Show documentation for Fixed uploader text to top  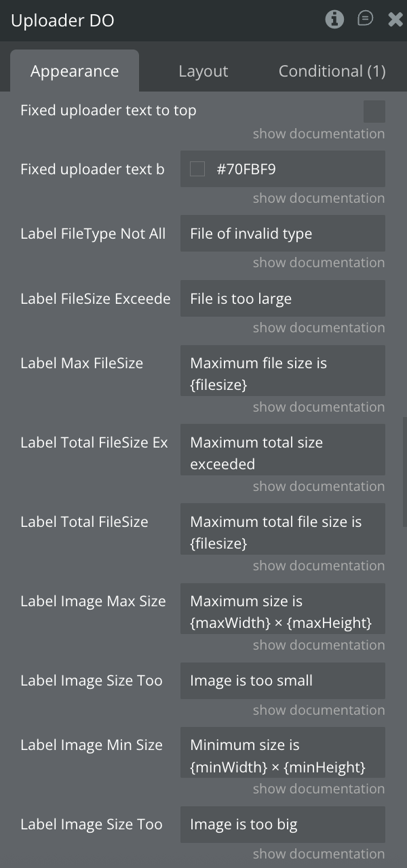(x=319, y=134)
